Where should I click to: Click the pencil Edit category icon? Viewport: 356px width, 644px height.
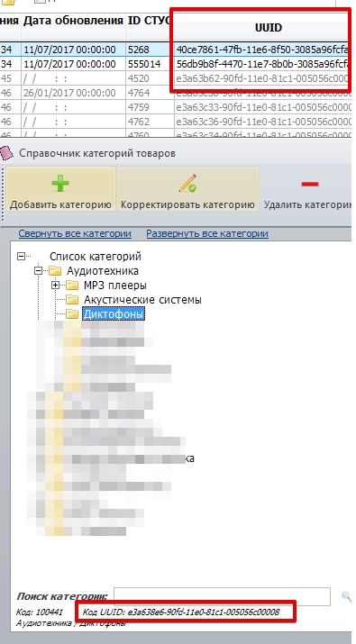click(x=187, y=183)
